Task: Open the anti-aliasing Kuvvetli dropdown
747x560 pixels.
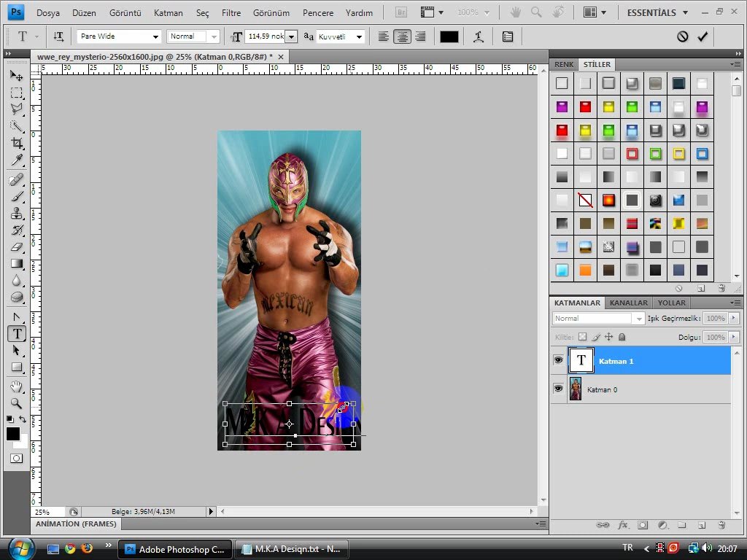Action: 359,36
